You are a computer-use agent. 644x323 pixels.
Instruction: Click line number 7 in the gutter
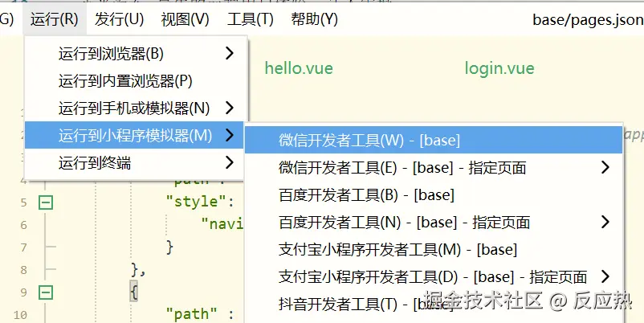pos(23,247)
